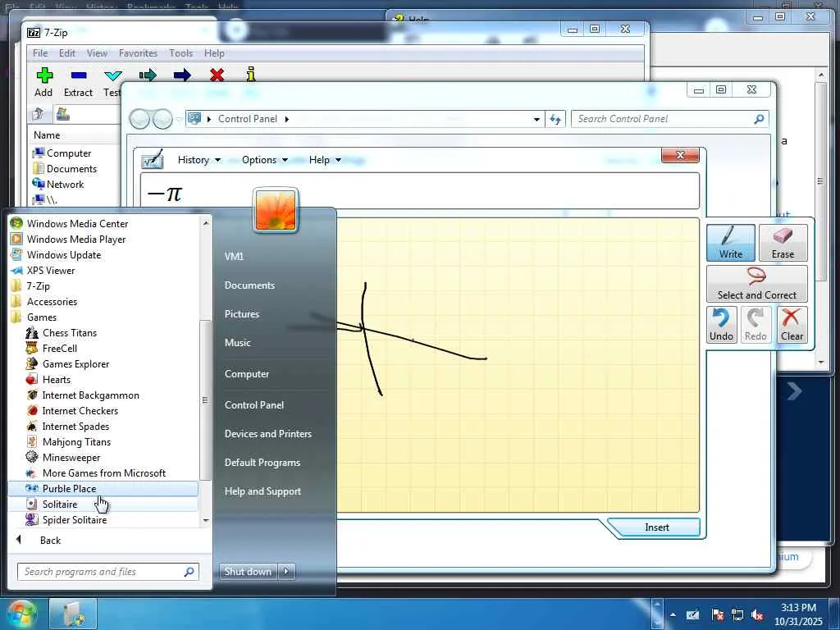Select the Write pen tool
840x630 pixels.
coord(730,243)
